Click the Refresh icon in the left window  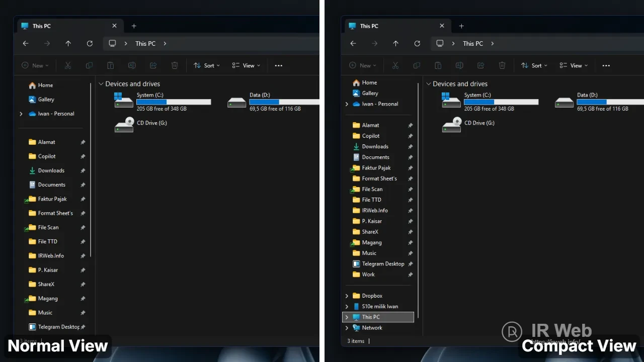(x=90, y=44)
